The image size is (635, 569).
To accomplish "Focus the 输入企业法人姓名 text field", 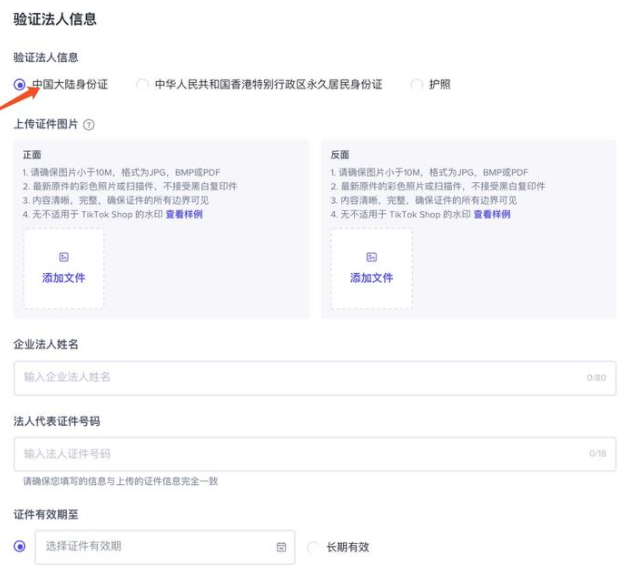I will [x=300, y=377].
